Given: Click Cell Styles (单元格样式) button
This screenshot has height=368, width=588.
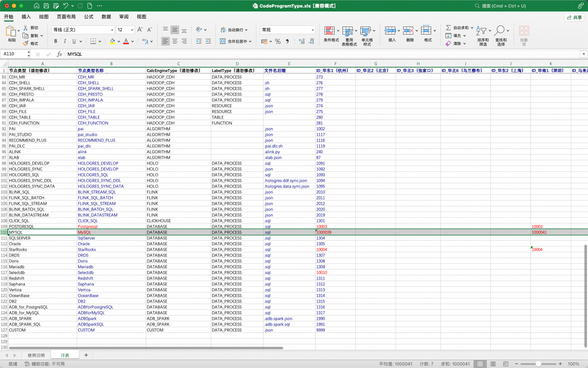Looking at the screenshot, I should (x=367, y=36).
